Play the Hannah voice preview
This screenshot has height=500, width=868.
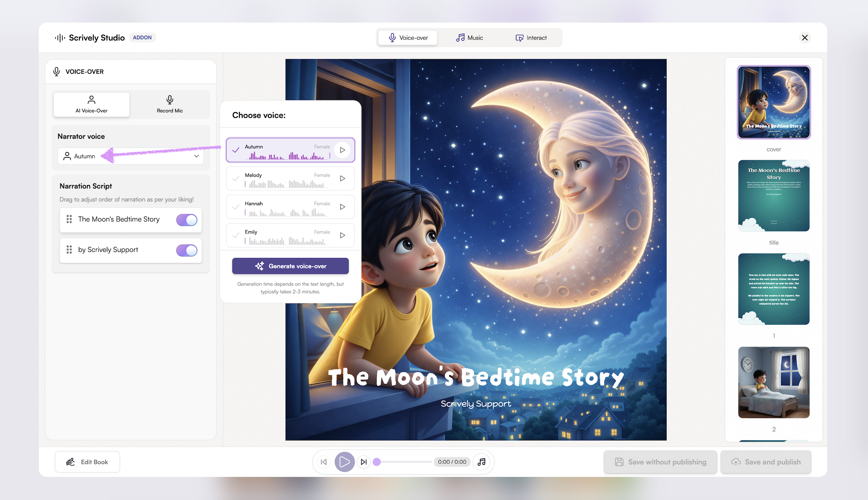pyautogui.click(x=342, y=207)
